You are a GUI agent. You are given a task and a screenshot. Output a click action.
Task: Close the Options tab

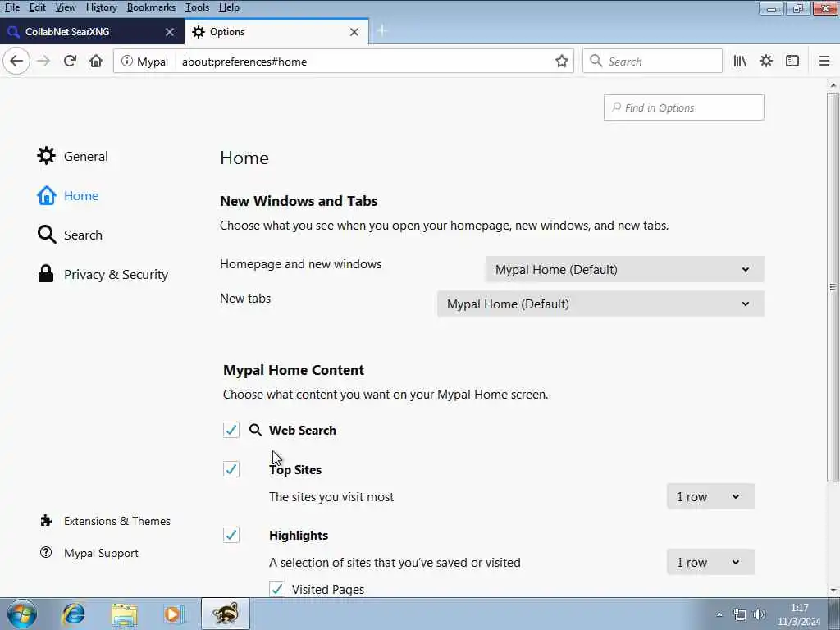pos(354,32)
